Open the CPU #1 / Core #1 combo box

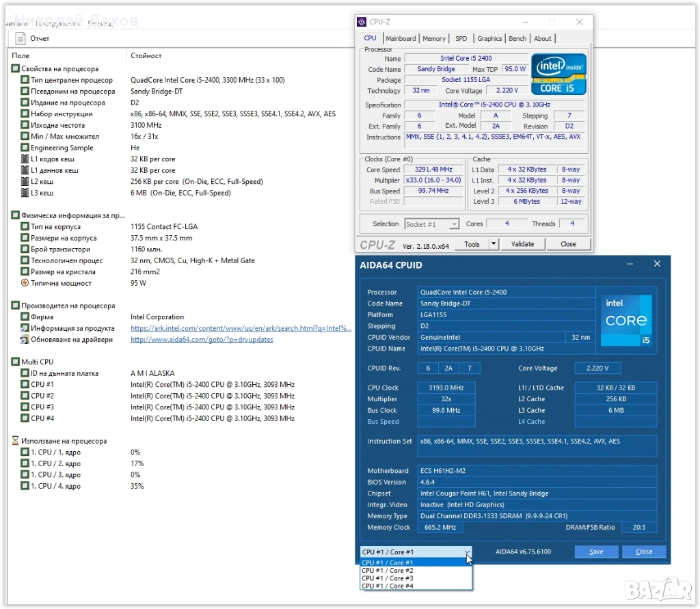pyautogui.click(x=416, y=552)
